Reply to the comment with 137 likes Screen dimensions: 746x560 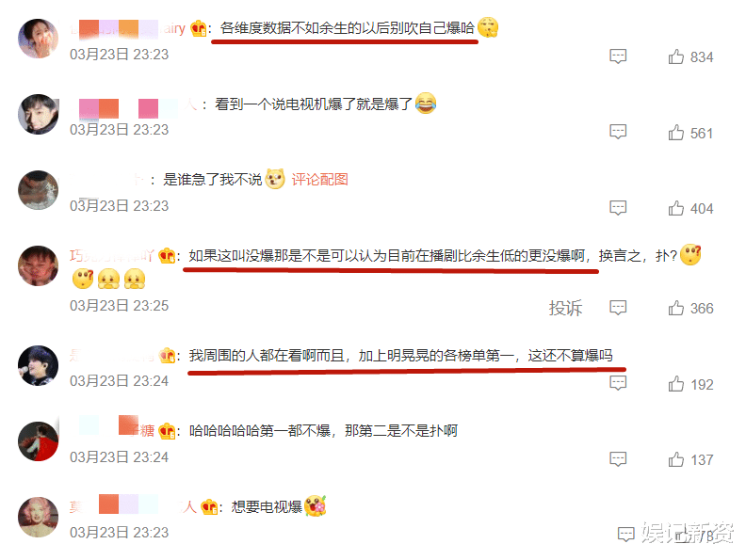(618, 458)
